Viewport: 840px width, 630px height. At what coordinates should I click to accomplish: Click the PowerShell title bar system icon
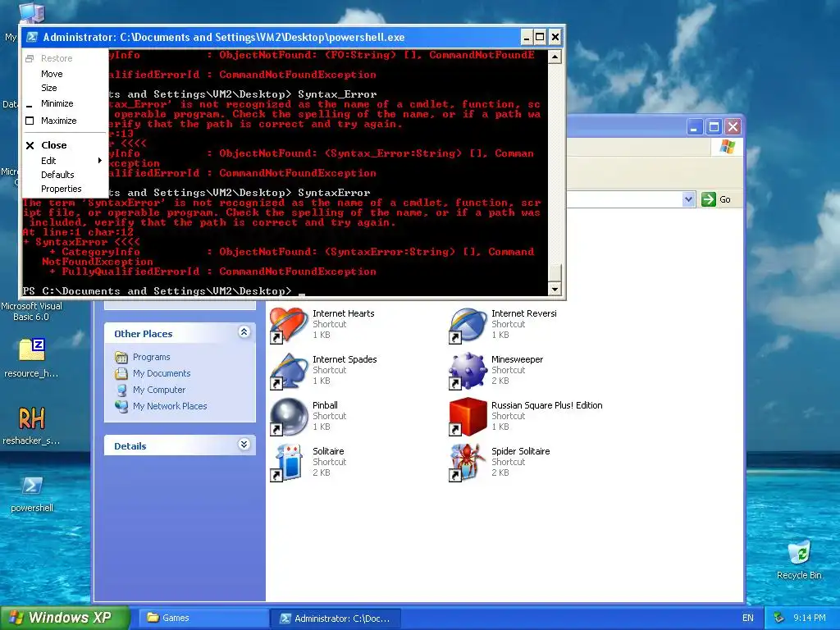click(32, 37)
